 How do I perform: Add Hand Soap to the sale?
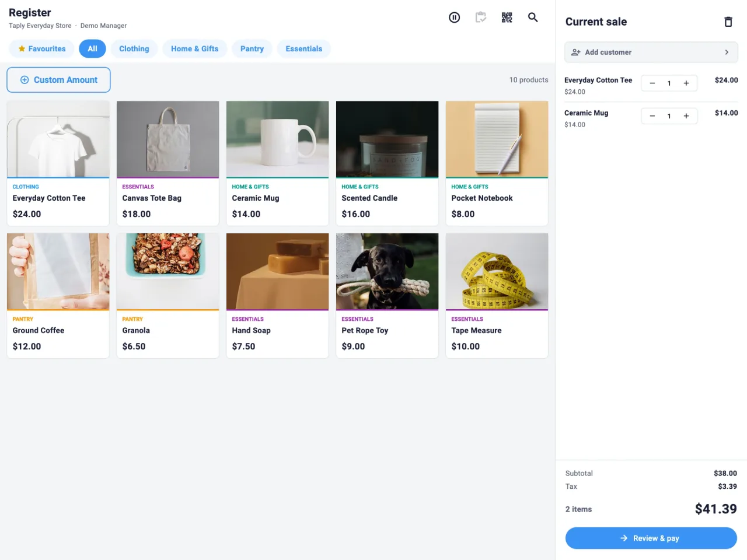pos(278,296)
